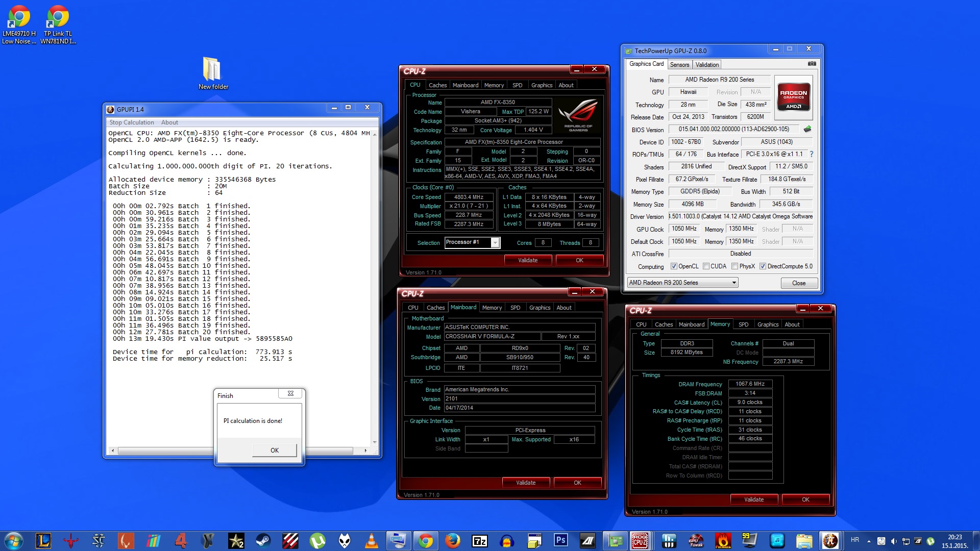Click OK in CPU-Z CPU window
Screen dimensions: 980x551
click(x=579, y=260)
